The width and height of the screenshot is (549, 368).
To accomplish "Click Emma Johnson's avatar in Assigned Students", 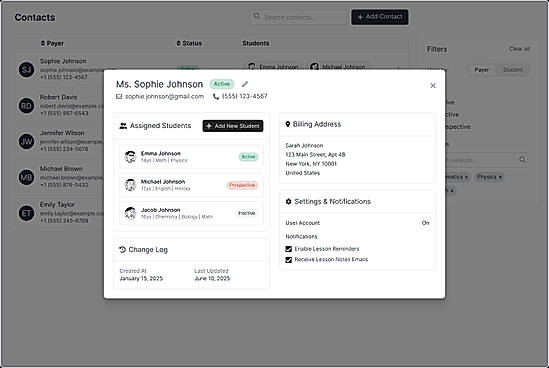I will click(x=131, y=157).
